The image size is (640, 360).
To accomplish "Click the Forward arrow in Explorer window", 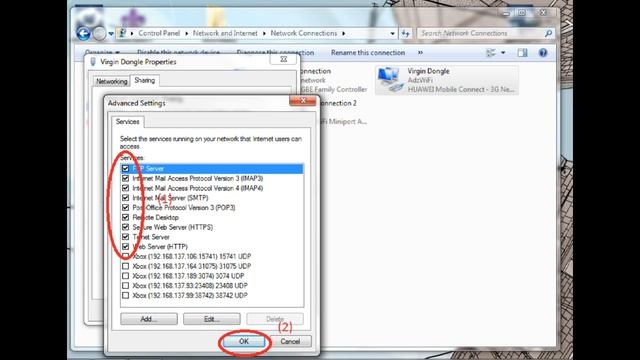I will point(99,33).
